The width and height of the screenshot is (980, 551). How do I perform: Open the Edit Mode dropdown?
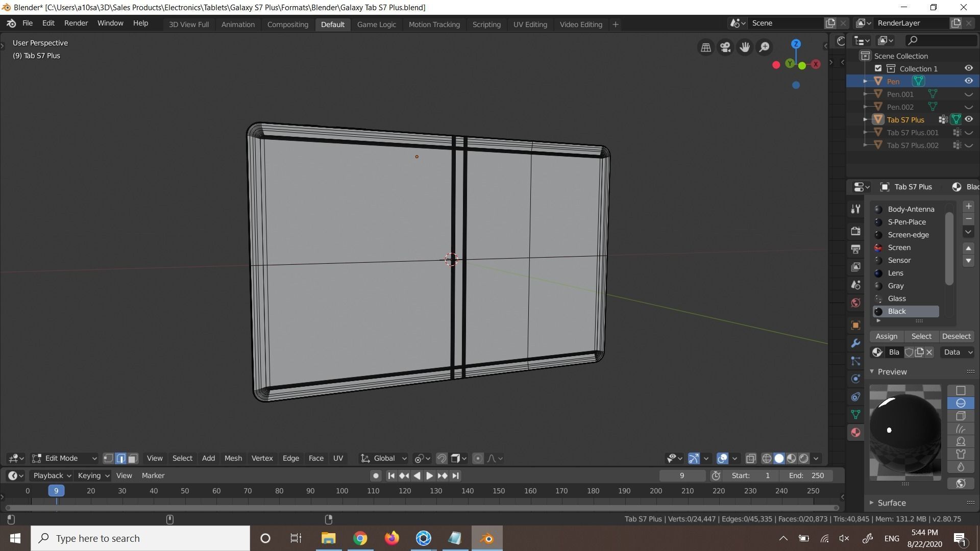[64, 459]
